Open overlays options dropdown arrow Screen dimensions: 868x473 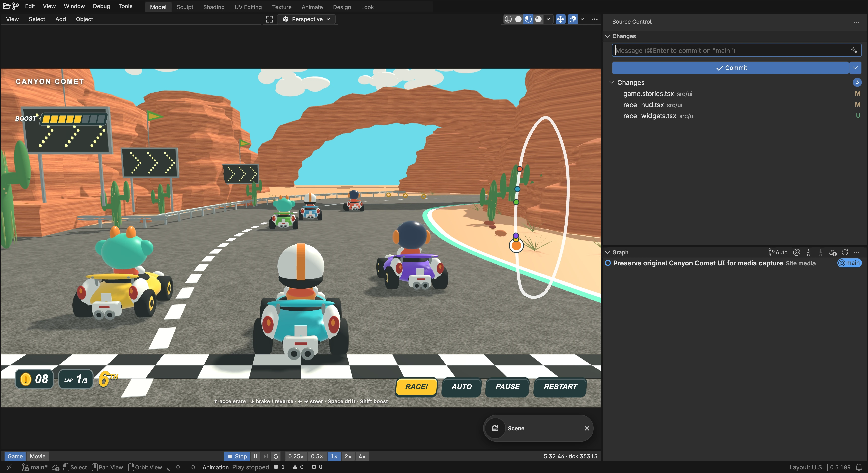tap(582, 19)
